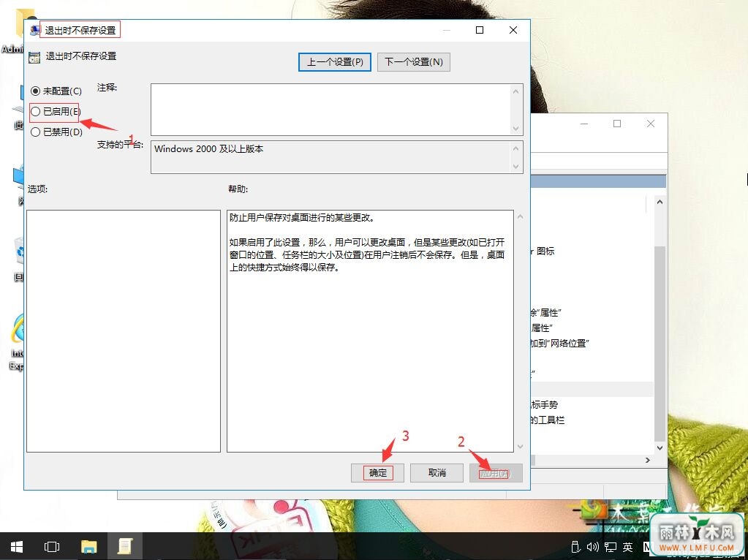Screen dimensions: 748x560
Task: Click the dialog title bar system icon
Action: click(34, 31)
